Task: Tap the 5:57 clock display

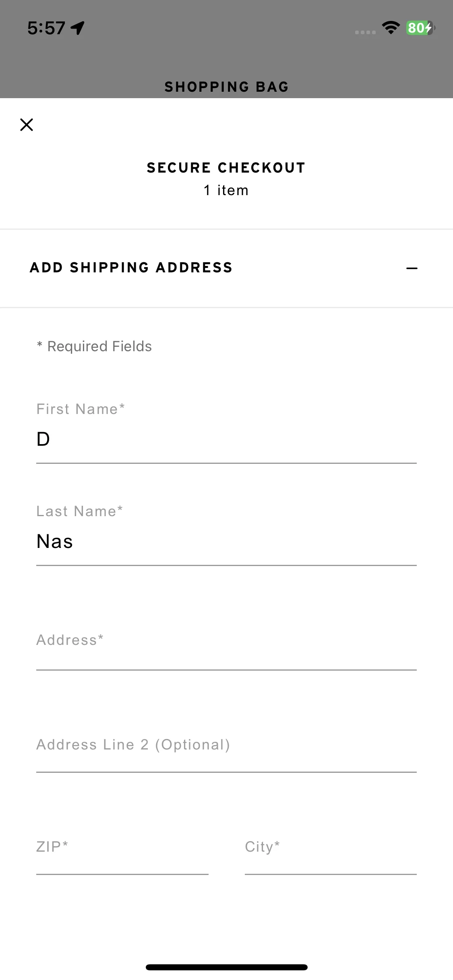Action: pos(46,28)
